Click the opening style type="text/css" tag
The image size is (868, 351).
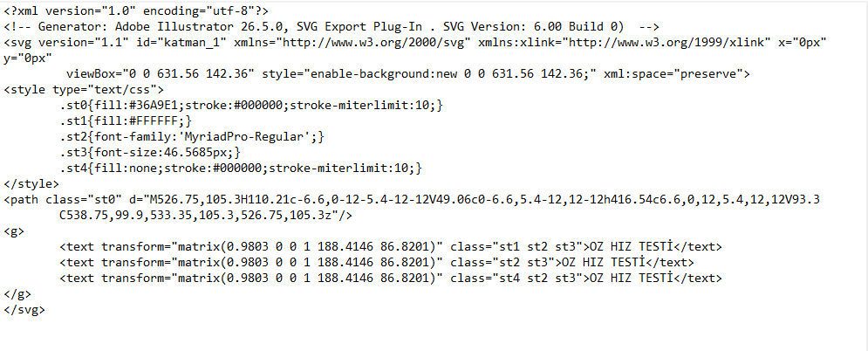[x=84, y=89]
